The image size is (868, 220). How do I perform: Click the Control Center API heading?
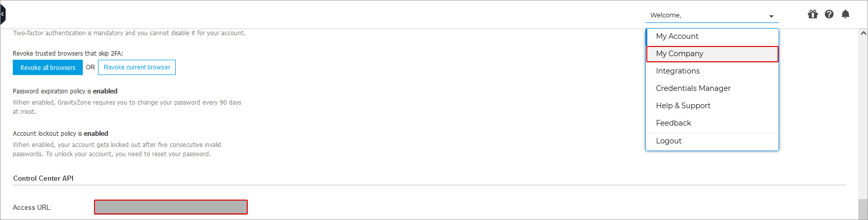43,178
